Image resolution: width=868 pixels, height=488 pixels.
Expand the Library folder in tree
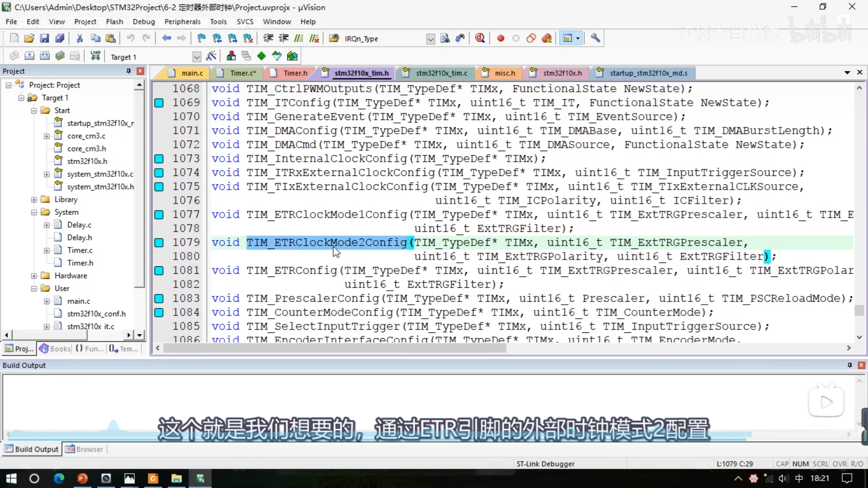coord(34,200)
